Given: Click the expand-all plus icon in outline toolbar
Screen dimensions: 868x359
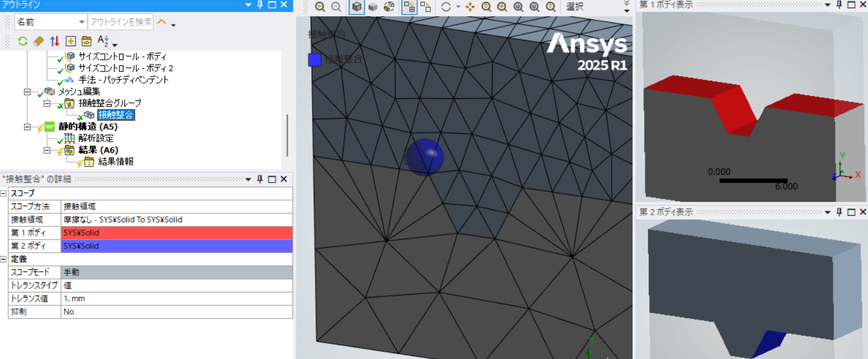Looking at the screenshot, I should (70, 41).
